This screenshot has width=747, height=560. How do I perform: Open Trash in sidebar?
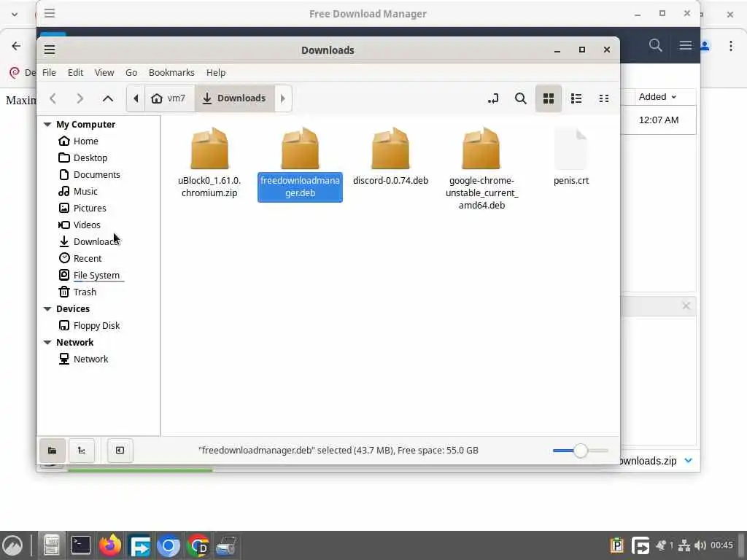[x=85, y=292]
